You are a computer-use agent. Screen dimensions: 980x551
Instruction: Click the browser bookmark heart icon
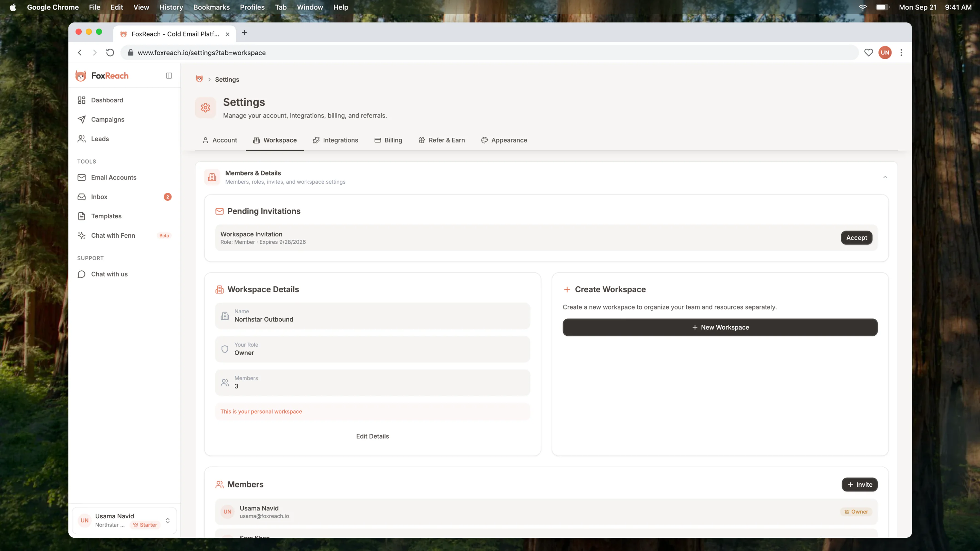pos(868,52)
